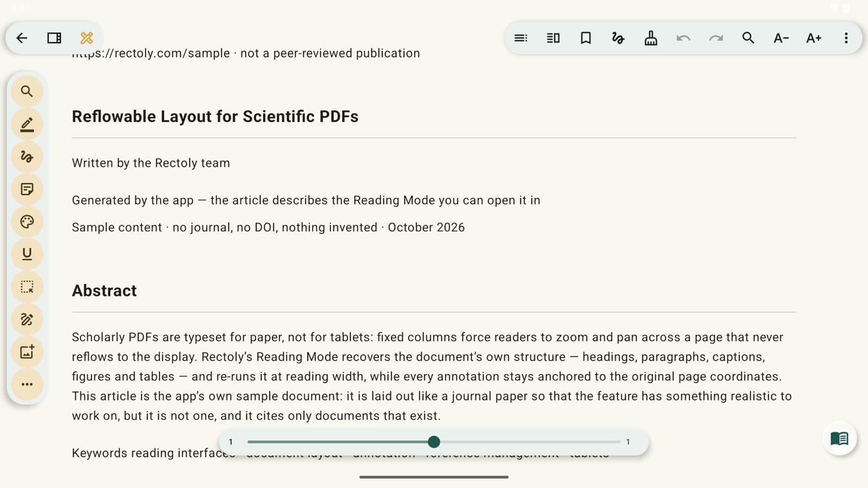
Task: Switch to the two-column reading layout icon
Action: click(553, 38)
